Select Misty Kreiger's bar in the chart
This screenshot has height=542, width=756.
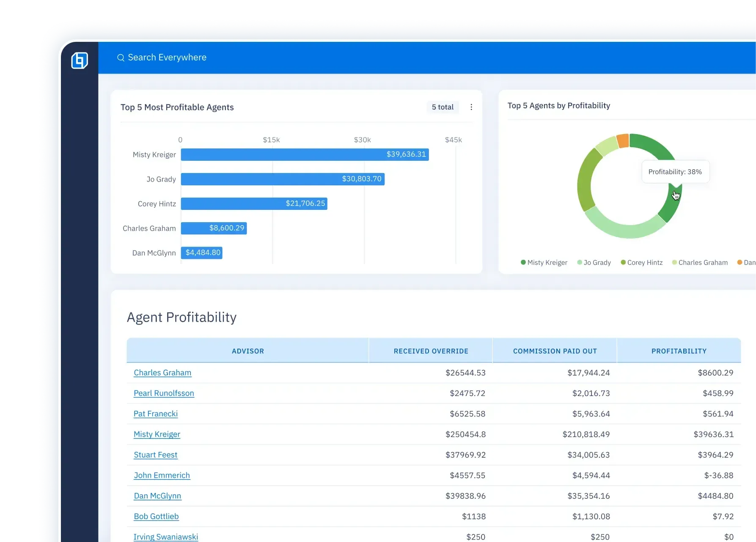[305, 154]
